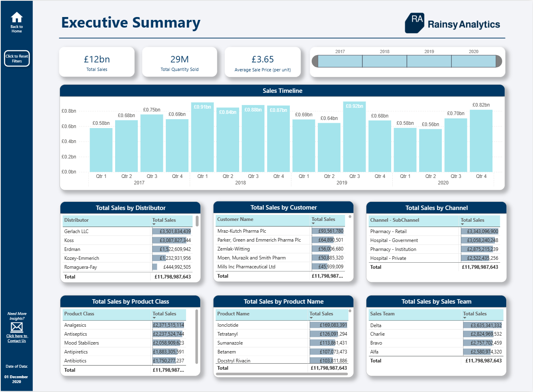Screen dimensions: 533x392
Task: Select the Sumanazole product row
Action: pyautogui.click(x=282, y=343)
